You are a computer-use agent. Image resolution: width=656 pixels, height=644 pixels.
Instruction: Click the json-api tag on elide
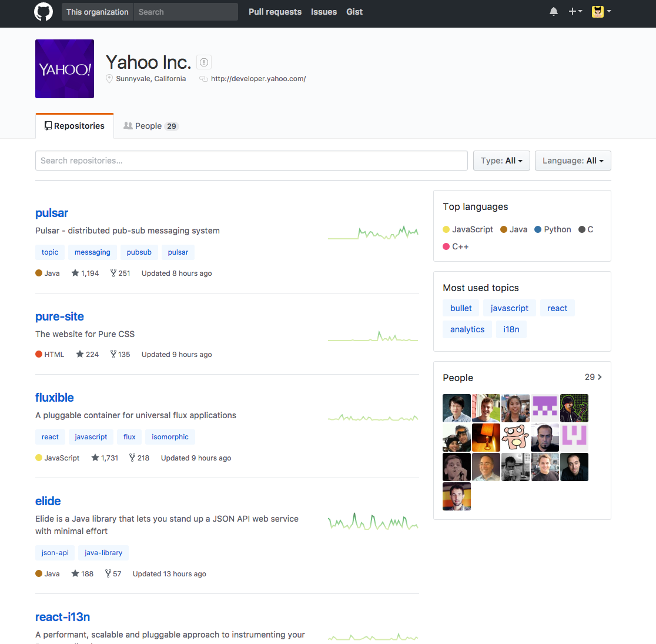click(x=55, y=553)
